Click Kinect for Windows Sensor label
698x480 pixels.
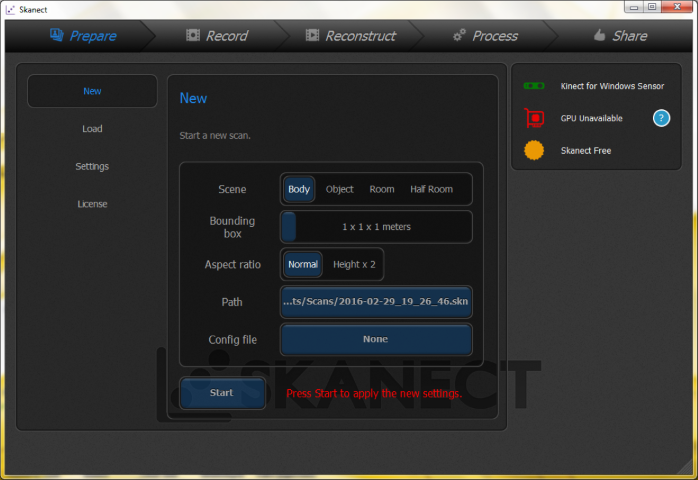(612, 86)
